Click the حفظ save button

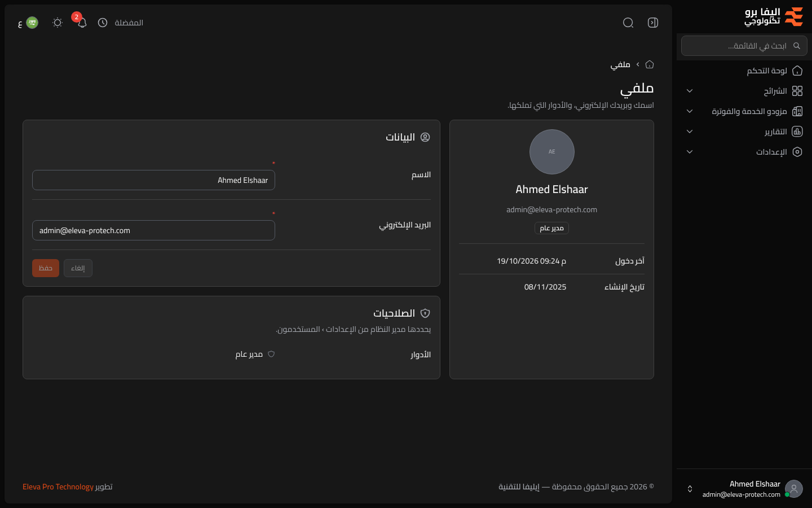46,268
